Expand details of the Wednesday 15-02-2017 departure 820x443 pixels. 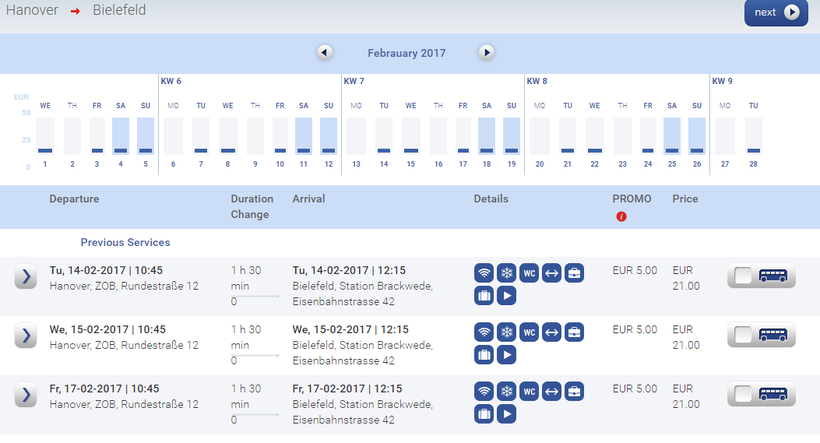tap(26, 335)
